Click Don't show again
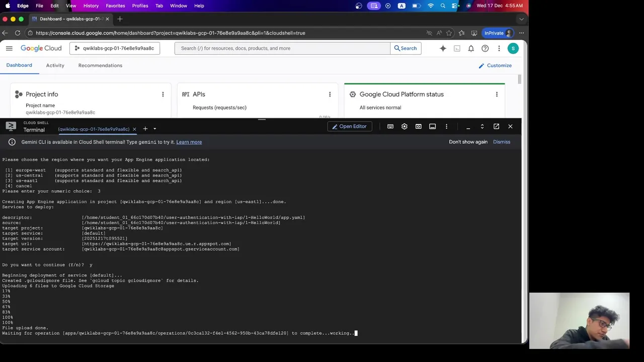 (468, 142)
